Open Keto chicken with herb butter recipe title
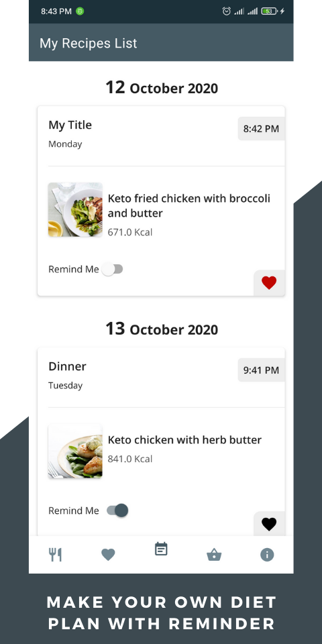Viewport: 322px width, 644px height. click(x=184, y=440)
